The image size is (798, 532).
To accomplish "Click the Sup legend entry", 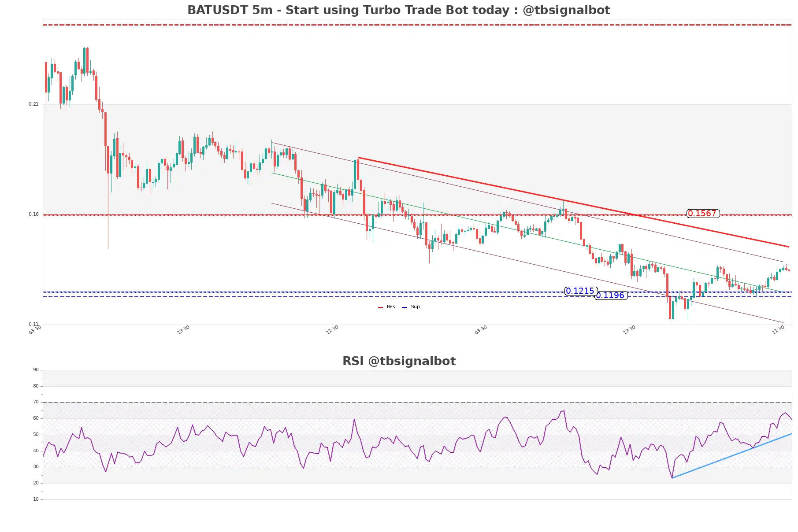I will pyautogui.click(x=411, y=307).
